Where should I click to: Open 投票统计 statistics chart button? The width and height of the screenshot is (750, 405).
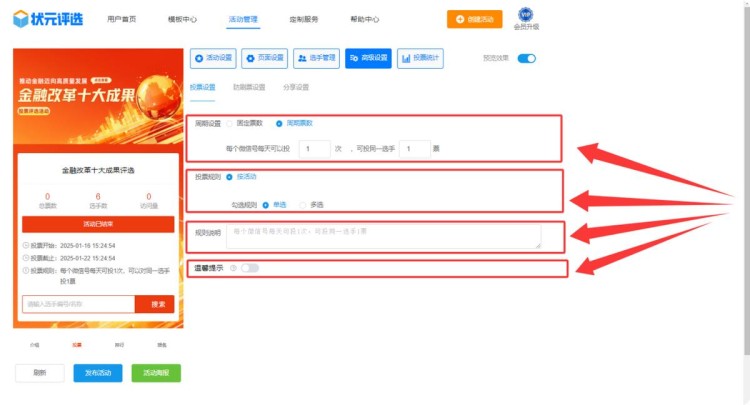coord(421,59)
